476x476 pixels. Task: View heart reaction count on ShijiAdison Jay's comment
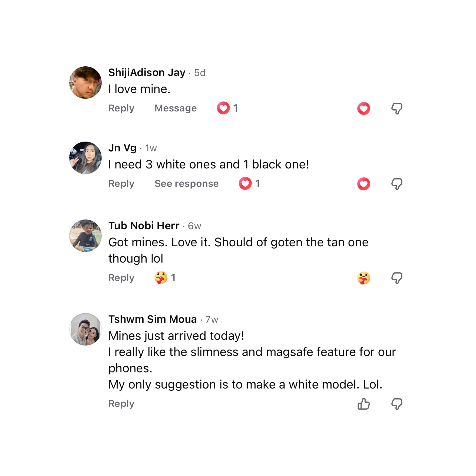[228, 108]
